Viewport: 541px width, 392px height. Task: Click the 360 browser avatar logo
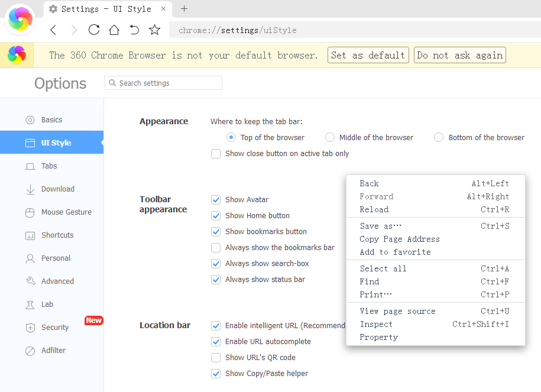(21, 20)
